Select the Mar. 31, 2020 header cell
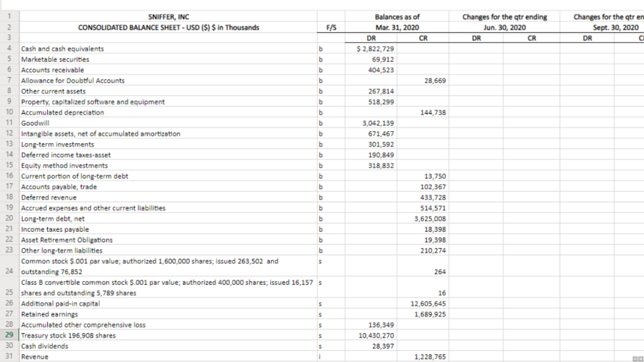 (x=397, y=27)
